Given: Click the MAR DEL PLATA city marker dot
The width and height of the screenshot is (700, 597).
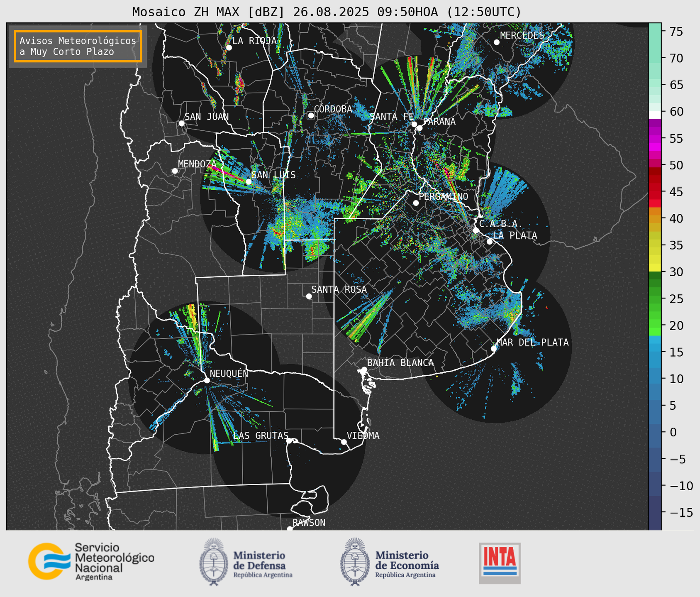Looking at the screenshot, I should tap(494, 349).
